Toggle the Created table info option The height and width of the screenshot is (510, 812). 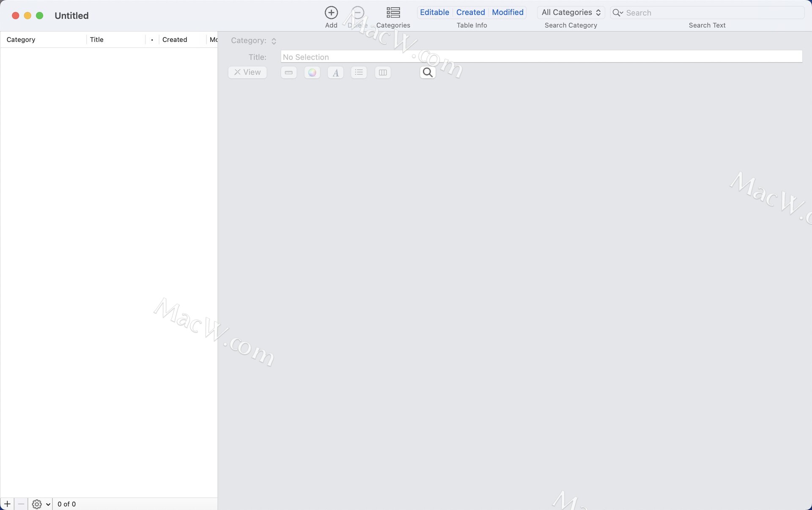pos(470,12)
